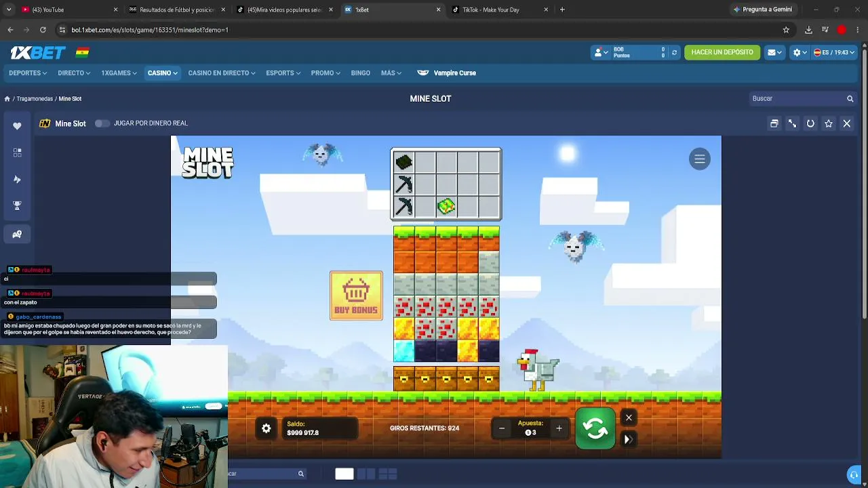Click the gamepad icon in left sidebar
The height and width of the screenshot is (488, 868).
(17, 234)
